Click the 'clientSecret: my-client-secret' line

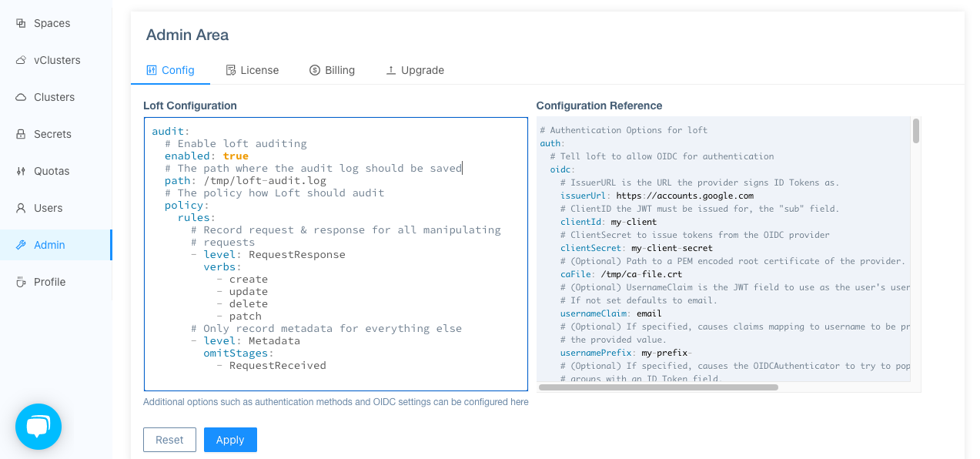637,248
